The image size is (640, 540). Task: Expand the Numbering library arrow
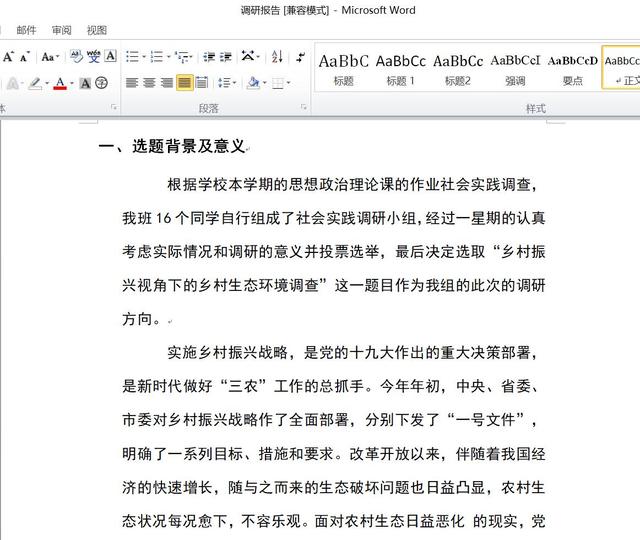pyautogui.click(x=168, y=57)
